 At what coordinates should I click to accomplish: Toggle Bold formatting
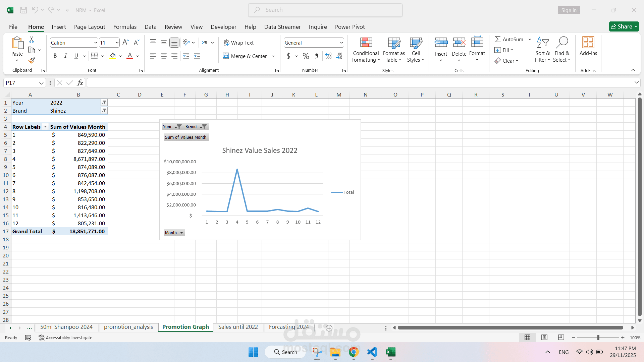pos(55,56)
